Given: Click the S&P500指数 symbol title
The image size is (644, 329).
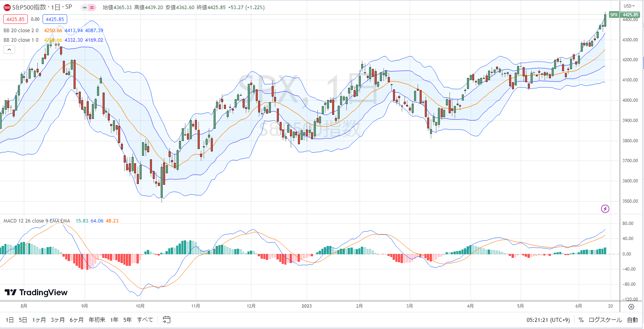Looking at the screenshot, I should click(29, 7).
